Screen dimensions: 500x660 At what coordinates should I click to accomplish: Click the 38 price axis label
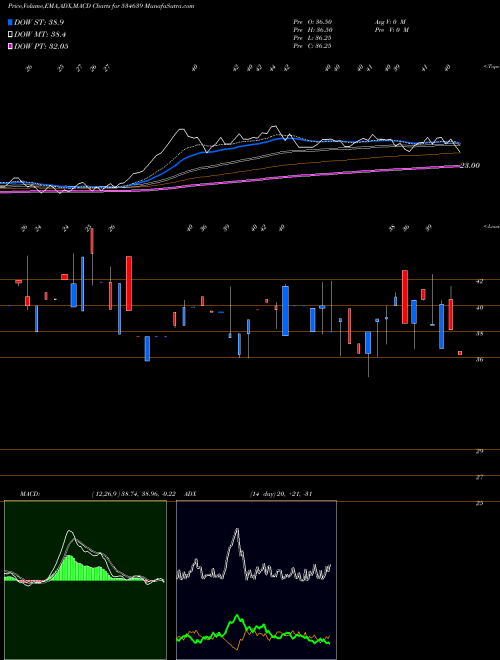479,333
